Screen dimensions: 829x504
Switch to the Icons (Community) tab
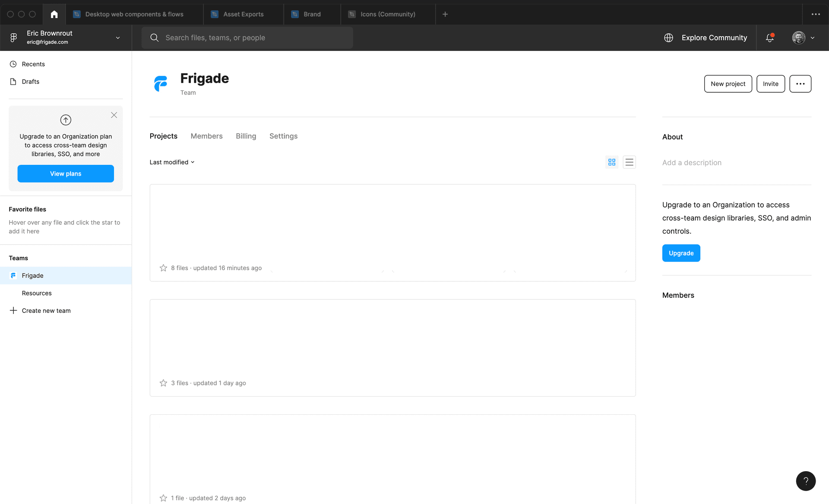pyautogui.click(x=388, y=14)
